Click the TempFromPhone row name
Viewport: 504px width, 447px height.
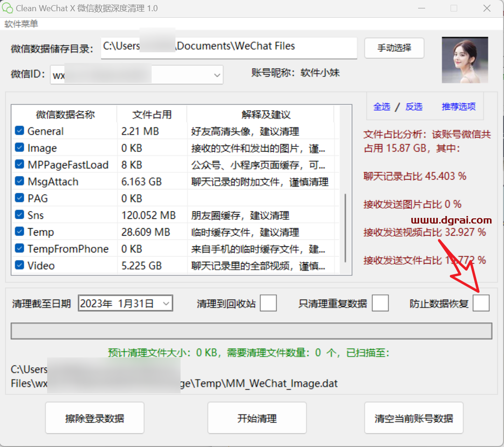click(68, 249)
